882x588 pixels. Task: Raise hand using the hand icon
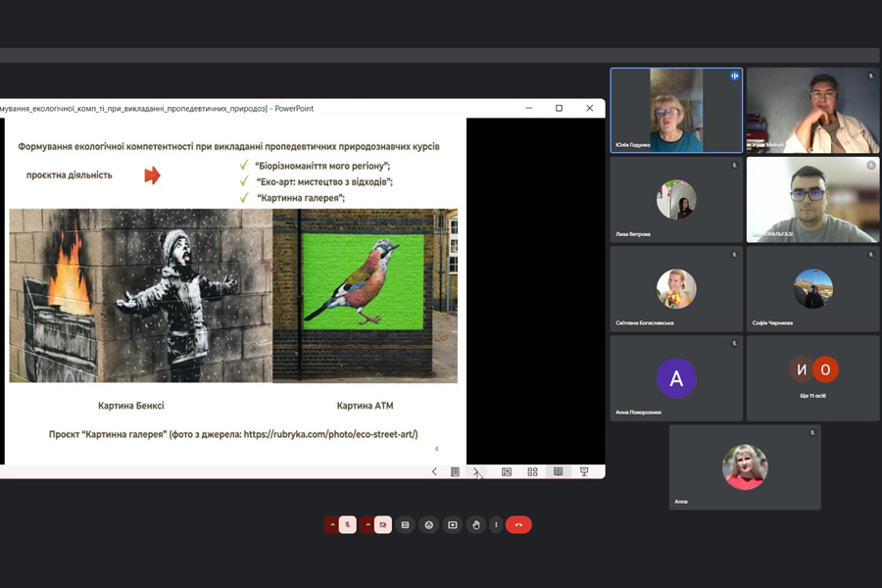pyautogui.click(x=476, y=525)
